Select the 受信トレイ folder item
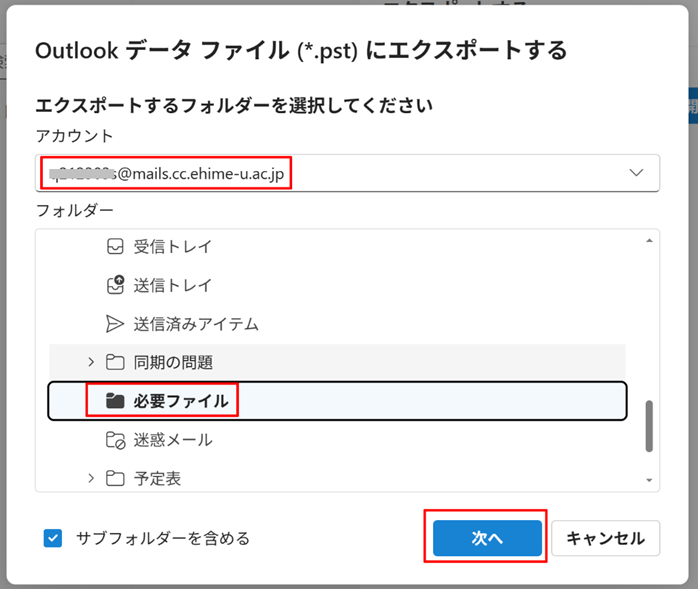Screen dimensions: 698x589 click(172, 247)
